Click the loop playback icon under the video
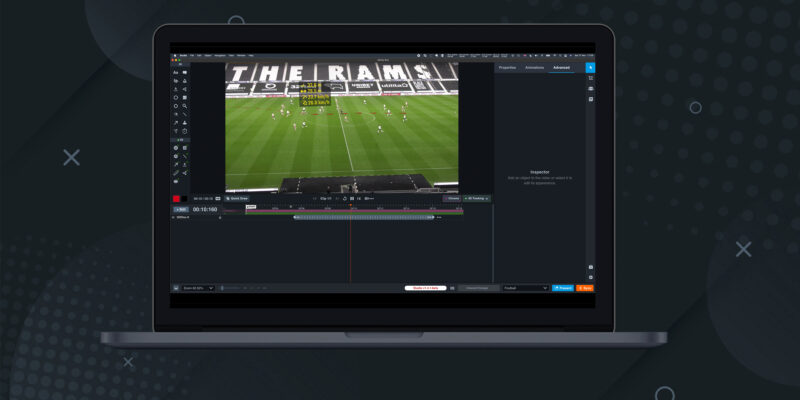Image resolution: width=800 pixels, height=400 pixels. (x=344, y=198)
